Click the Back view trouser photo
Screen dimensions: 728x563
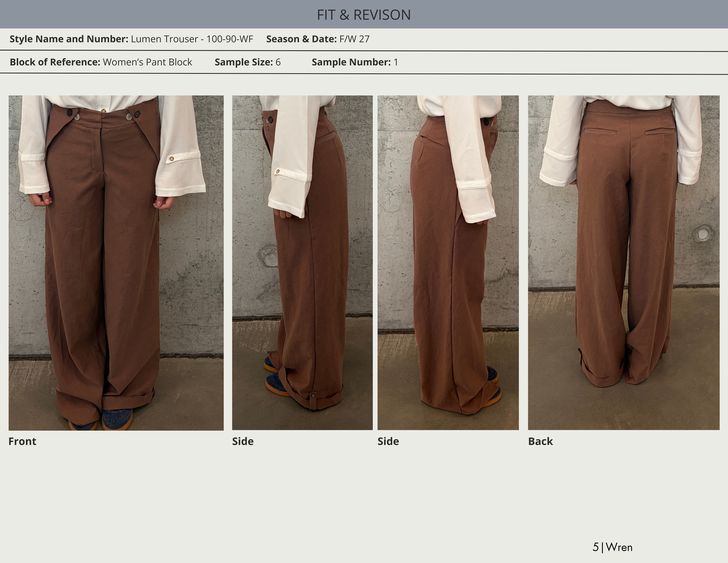point(624,263)
